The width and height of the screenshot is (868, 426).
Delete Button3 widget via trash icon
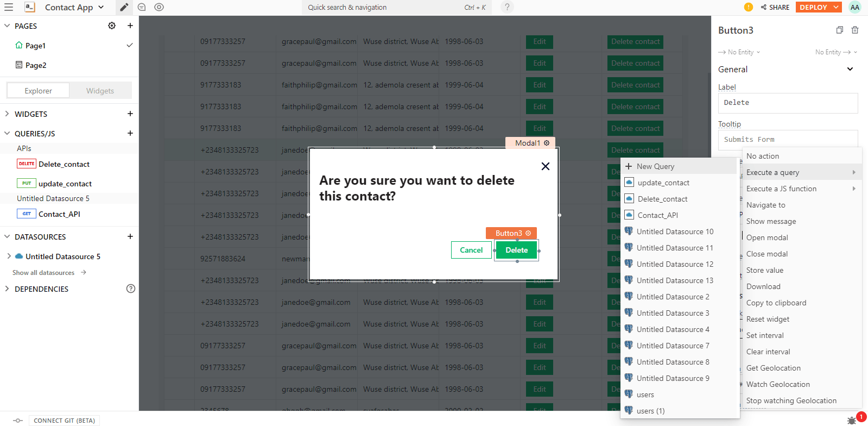click(855, 30)
